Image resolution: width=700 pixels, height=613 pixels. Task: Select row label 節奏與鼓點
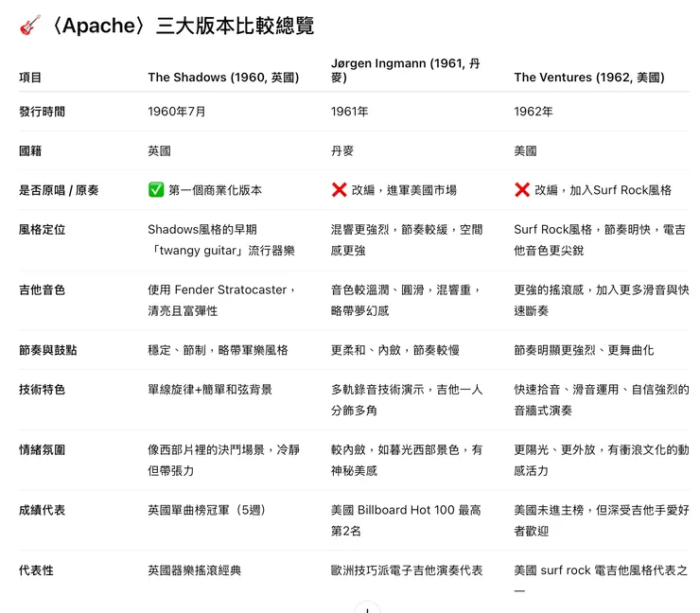47,350
